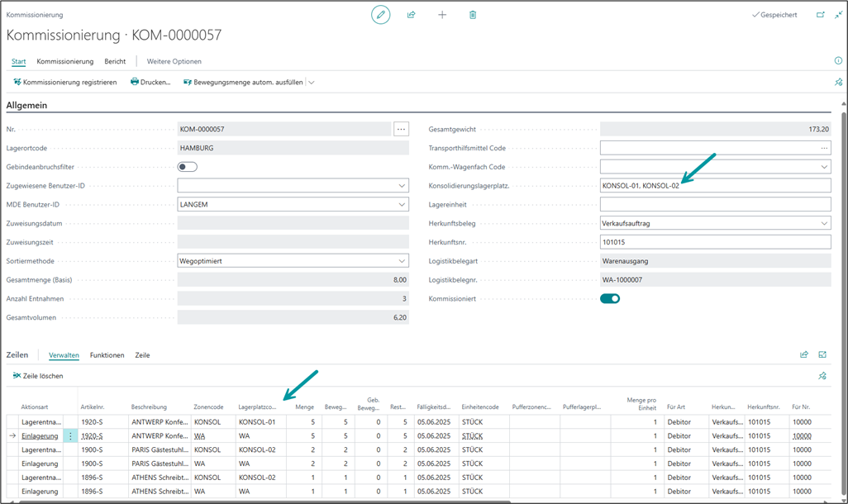The height and width of the screenshot is (504, 848).
Task: Expand the Sortiermethode dropdown
Action: pyautogui.click(x=402, y=260)
